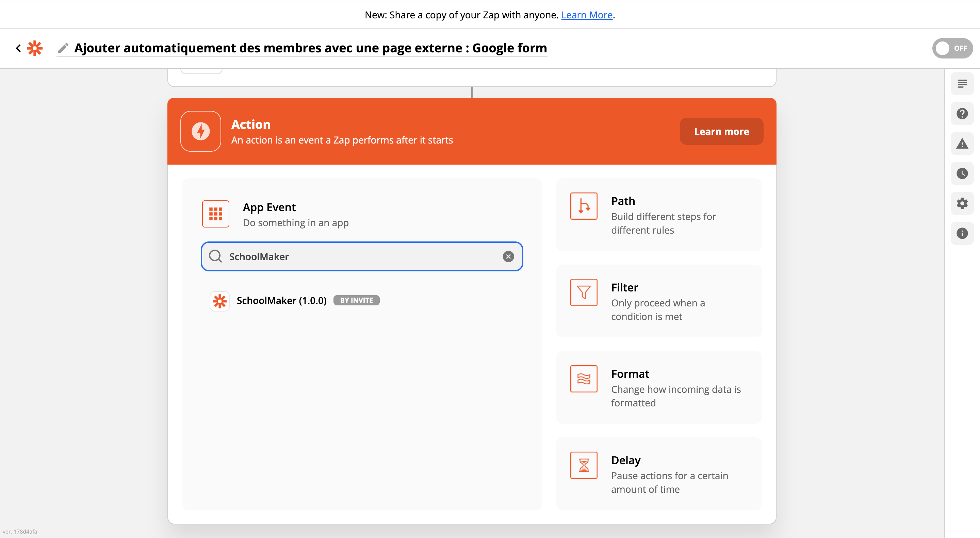980x538 pixels.
Task: Click inside the app search field
Action: click(361, 257)
